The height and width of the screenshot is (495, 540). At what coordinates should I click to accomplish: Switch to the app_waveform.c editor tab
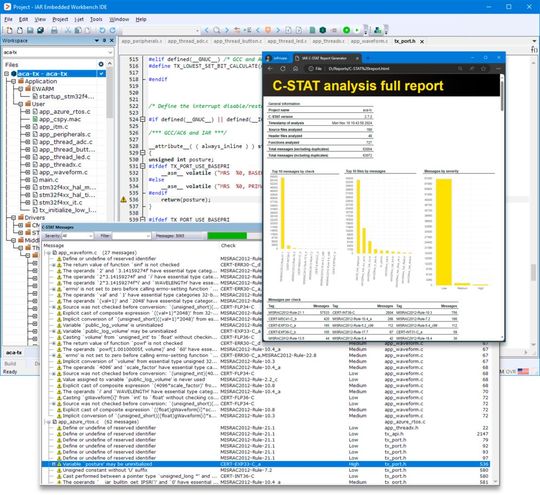(369, 41)
